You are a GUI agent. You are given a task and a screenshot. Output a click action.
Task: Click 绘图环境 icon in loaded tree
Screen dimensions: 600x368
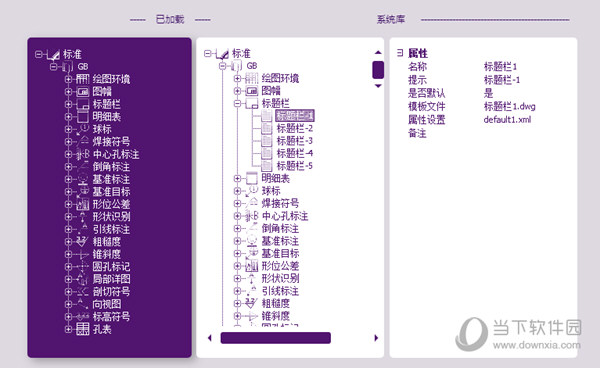coord(82,79)
